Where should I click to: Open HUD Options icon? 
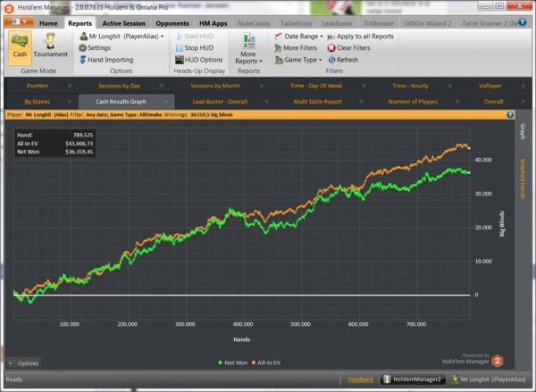click(x=180, y=60)
